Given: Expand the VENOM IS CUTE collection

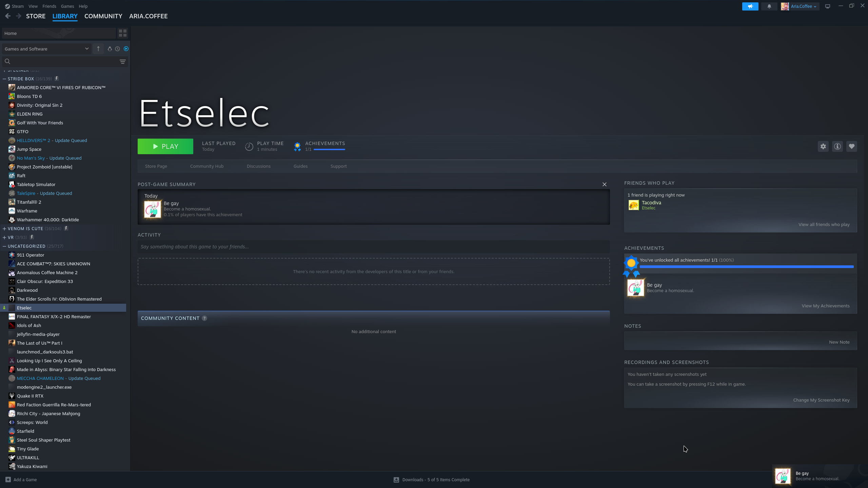Looking at the screenshot, I should (4, 228).
